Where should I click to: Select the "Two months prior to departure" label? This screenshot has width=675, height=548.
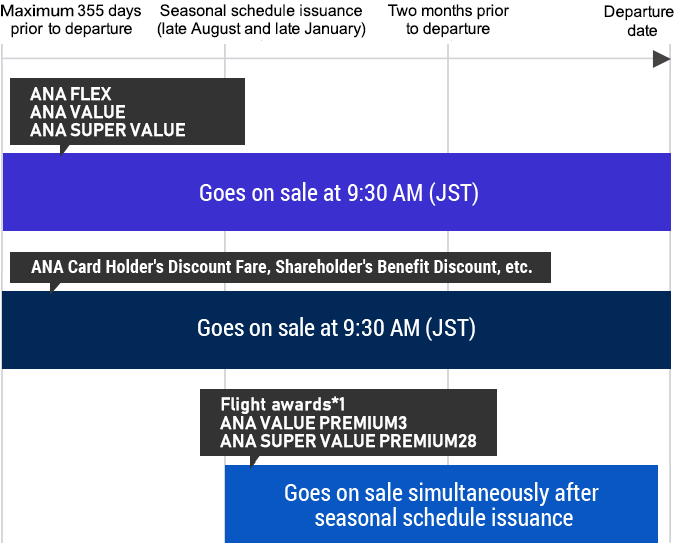[448, 20]
